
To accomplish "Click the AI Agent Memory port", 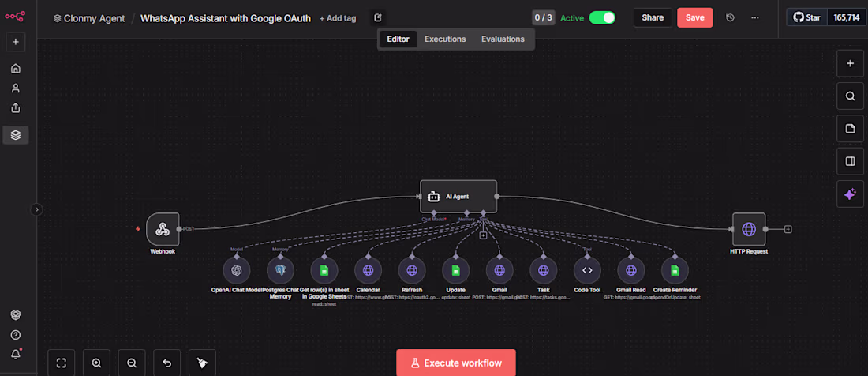I will tap(466, 212).
